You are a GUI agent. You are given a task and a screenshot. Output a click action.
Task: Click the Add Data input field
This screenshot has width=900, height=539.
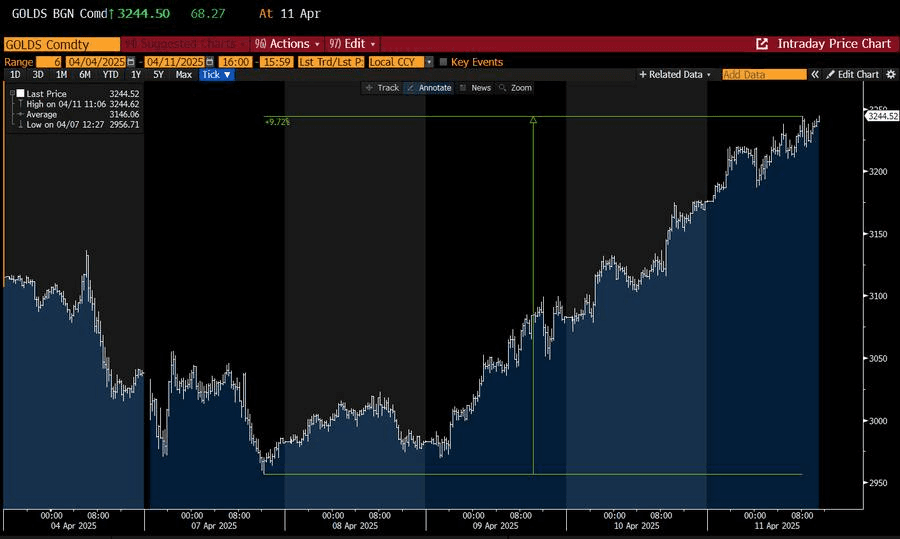(763, 75)
